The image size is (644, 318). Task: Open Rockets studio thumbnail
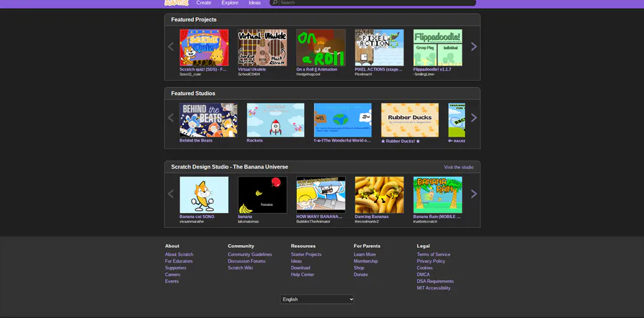coord(275,120)
